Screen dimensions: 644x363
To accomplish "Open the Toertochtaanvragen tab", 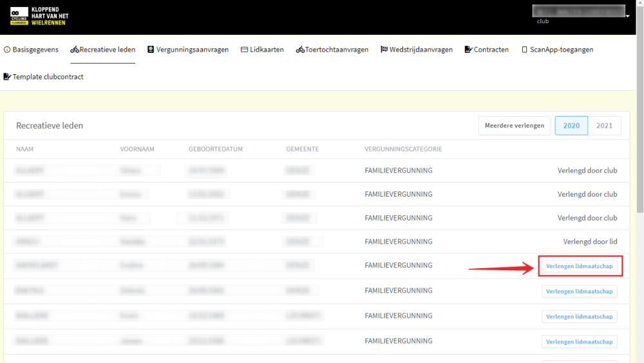I will [332, 50].
